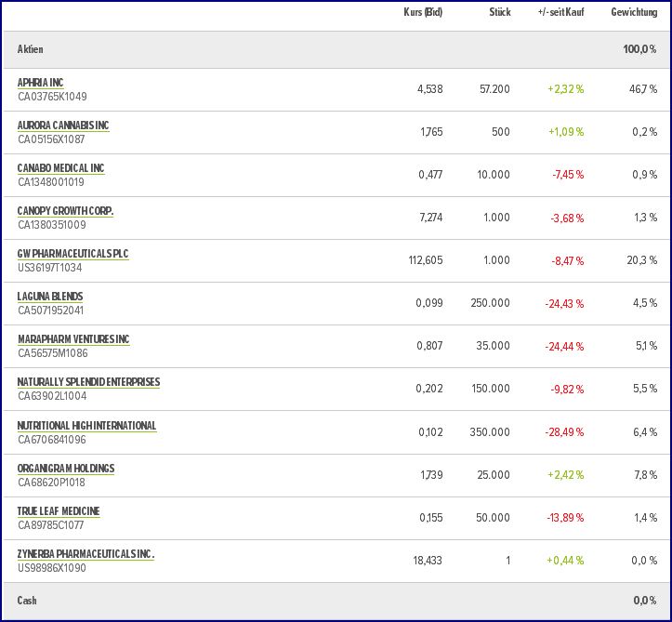Click the Stück column header

[499, 12]
